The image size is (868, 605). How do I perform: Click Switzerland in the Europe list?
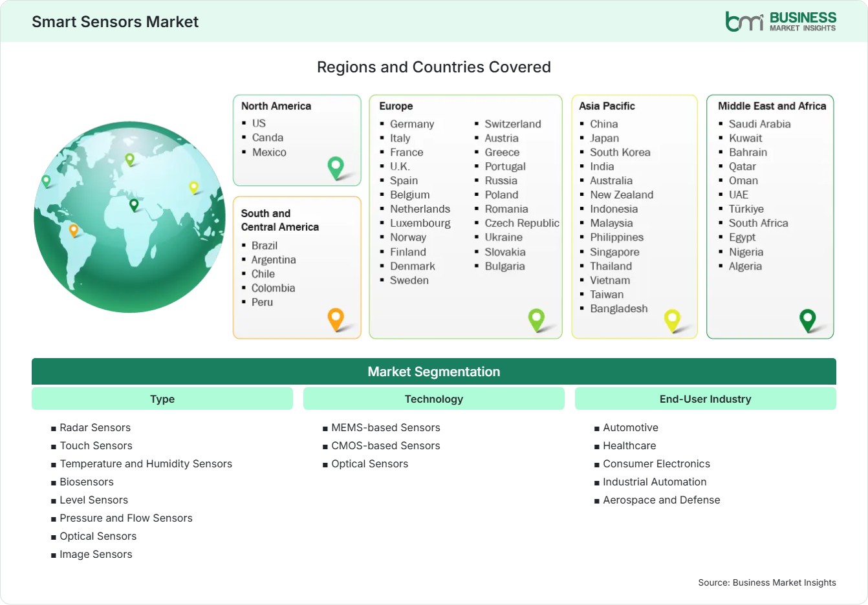(513, 124)
